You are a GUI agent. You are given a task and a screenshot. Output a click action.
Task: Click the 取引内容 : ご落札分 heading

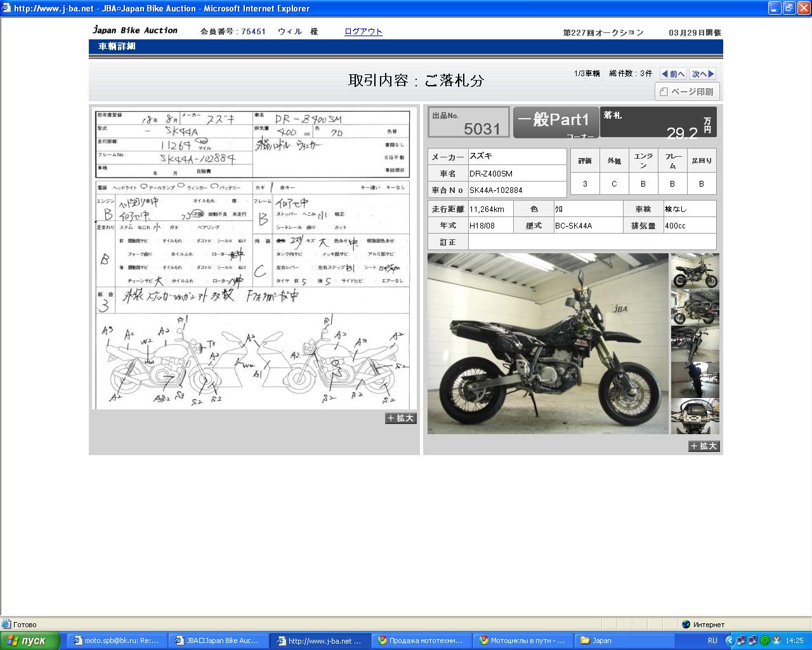tap(416, 81)
